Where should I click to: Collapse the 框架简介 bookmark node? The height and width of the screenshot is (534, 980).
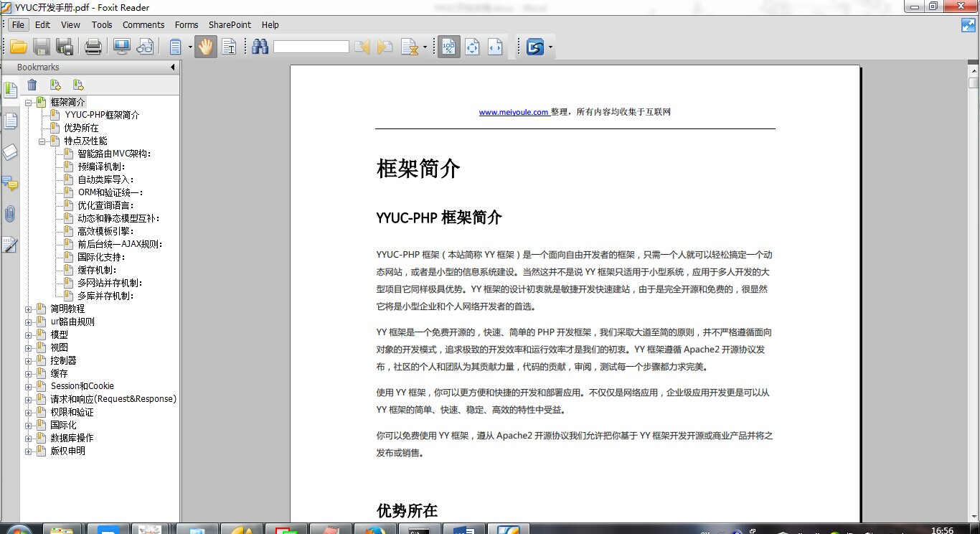29,102
